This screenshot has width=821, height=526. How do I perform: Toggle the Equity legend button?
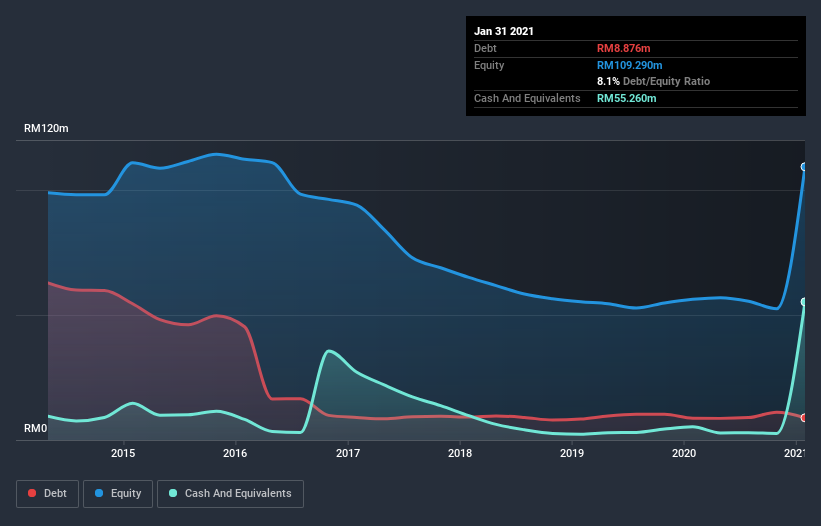118,494
